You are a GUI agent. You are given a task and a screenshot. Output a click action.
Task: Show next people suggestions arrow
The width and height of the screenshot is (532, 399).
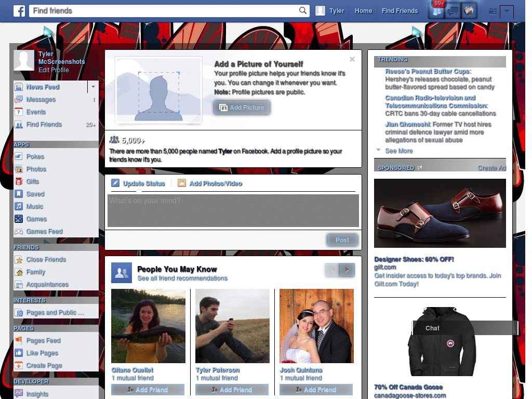[x=347, y=270]
